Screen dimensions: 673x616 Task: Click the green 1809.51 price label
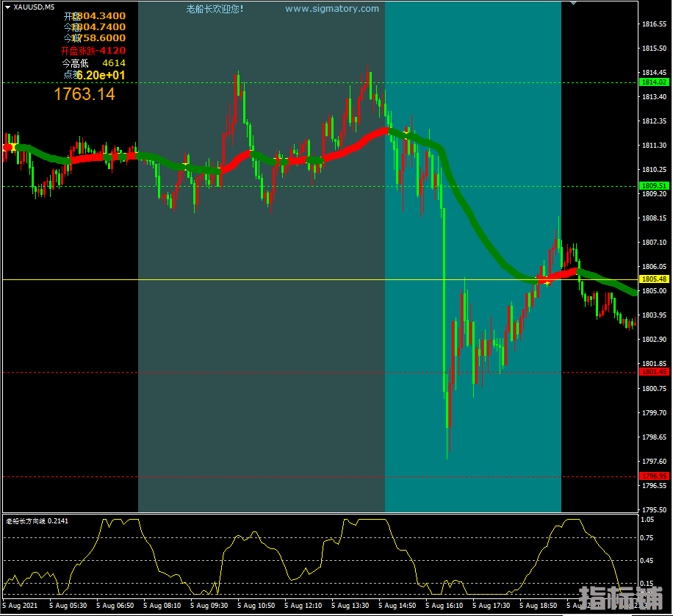click(653, 186)
